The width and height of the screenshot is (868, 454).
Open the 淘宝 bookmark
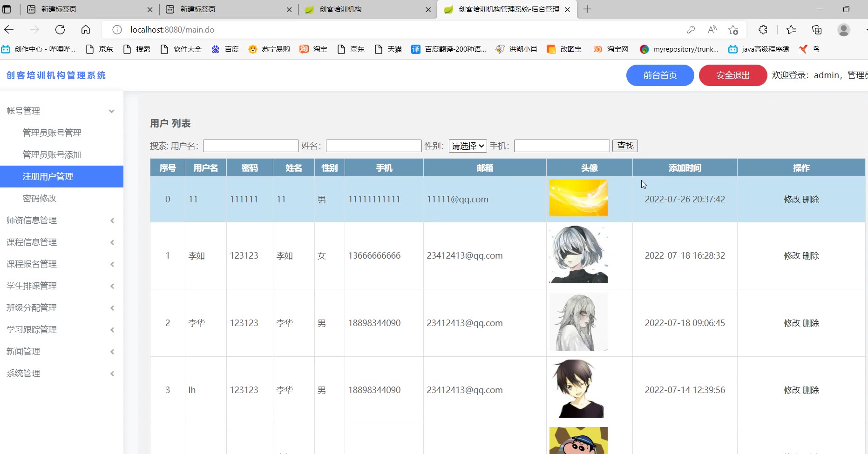pos(313,49)
